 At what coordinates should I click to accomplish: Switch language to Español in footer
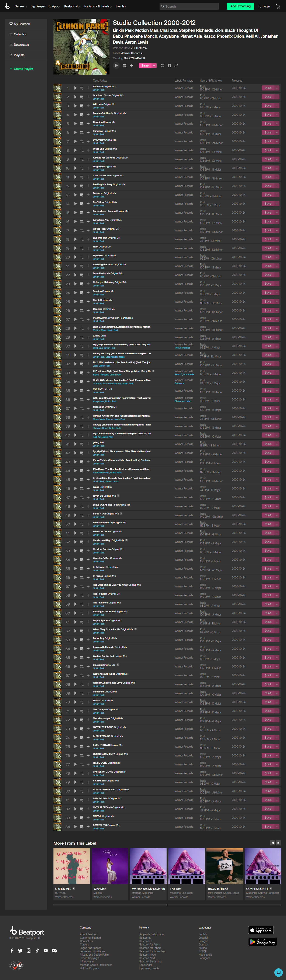203,938
